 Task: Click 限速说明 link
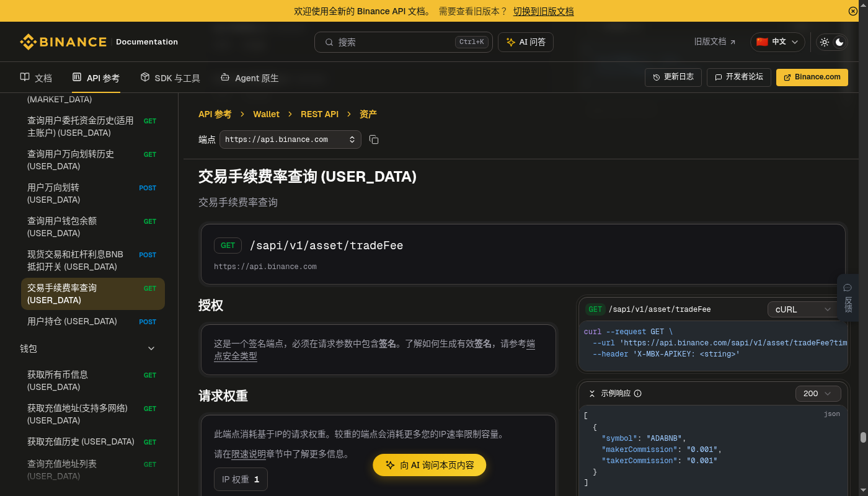point(249,454)
